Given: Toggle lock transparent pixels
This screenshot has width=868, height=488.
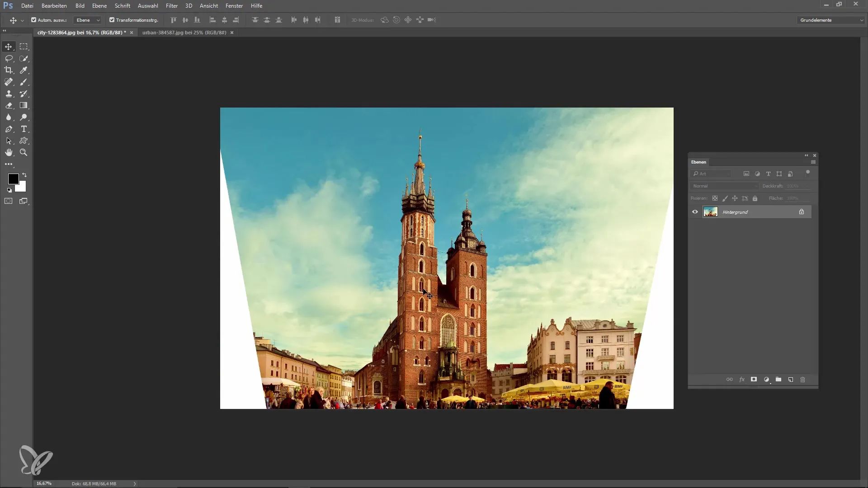Looking at the screenshot, I should [x=715, y=198].
